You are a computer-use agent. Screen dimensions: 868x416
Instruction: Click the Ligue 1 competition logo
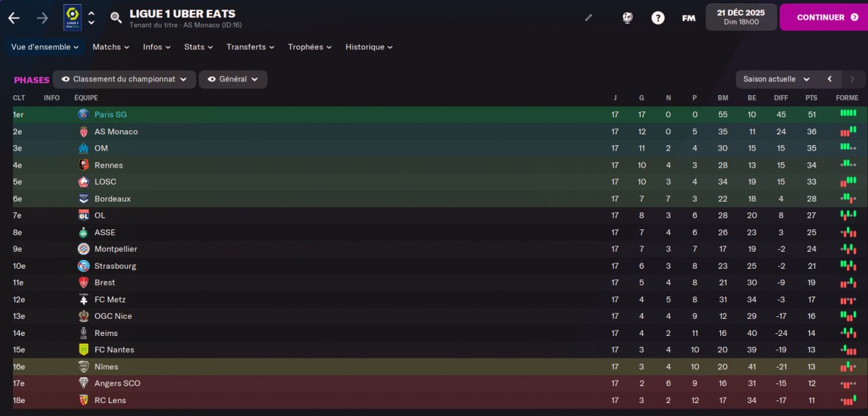(x=73, y=18)
